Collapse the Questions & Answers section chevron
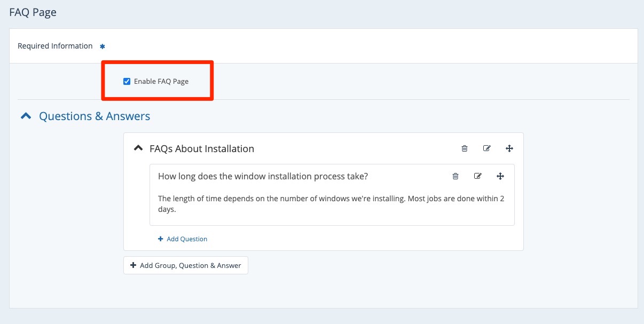The image size is (644, 324). [26, 116]
